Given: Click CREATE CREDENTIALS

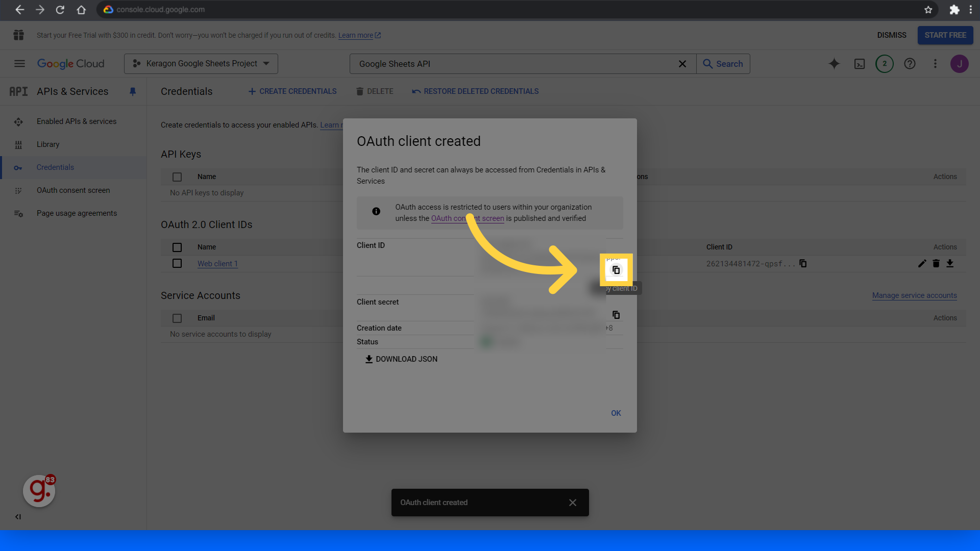Looking at the screenshot, I should [292, 91].
